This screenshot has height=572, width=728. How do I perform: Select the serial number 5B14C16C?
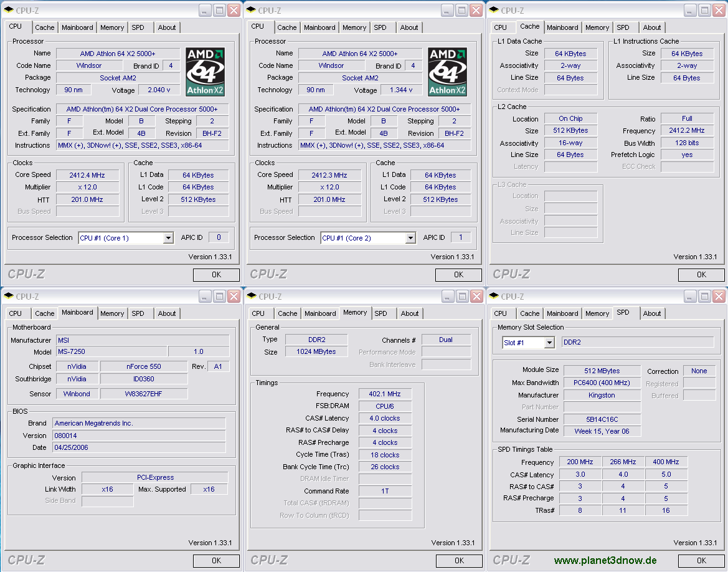click(x=602, y=419)
